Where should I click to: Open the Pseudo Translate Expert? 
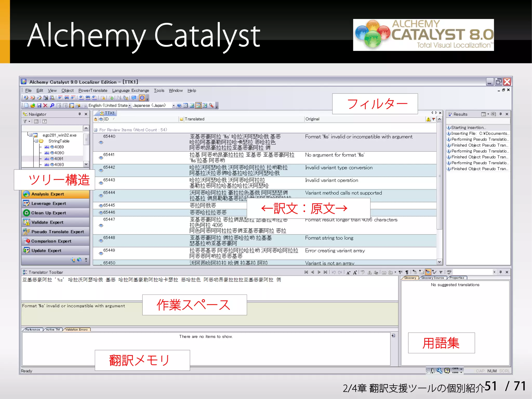pyautogui.click(x=56, y=232)
